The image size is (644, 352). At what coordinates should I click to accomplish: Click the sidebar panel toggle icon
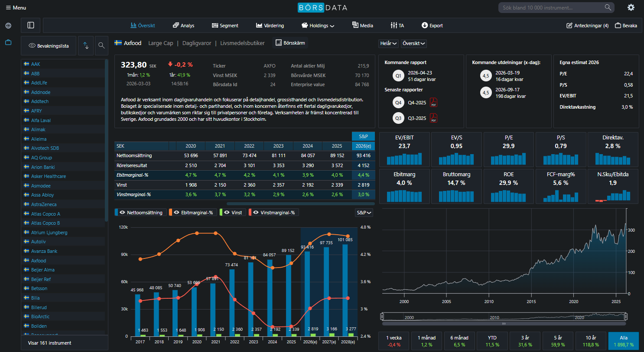coord(31,25)
